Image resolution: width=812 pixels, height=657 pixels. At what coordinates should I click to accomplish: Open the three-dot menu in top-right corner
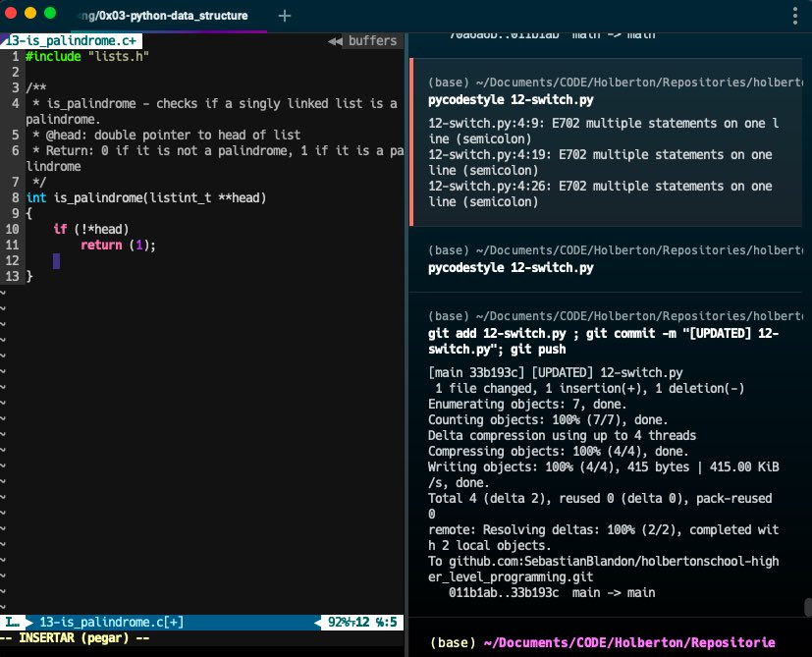click(794, 16)
